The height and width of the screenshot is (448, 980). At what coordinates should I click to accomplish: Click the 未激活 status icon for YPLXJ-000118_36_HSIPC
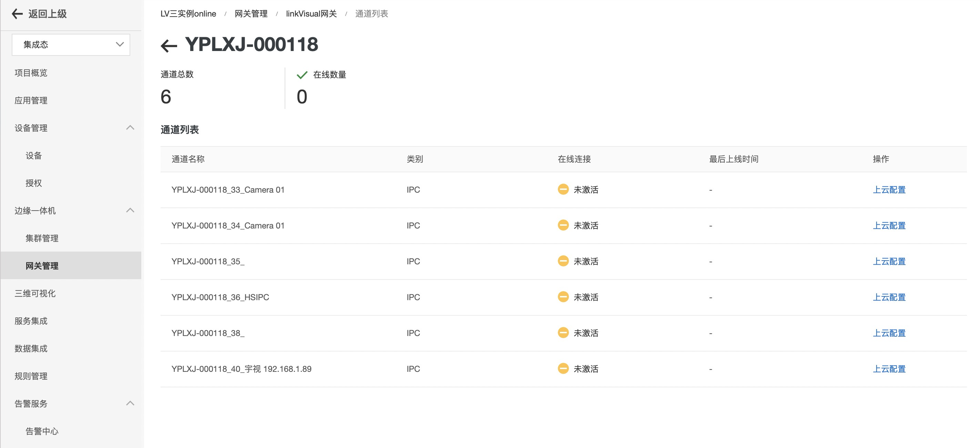[x=563, y=296]
